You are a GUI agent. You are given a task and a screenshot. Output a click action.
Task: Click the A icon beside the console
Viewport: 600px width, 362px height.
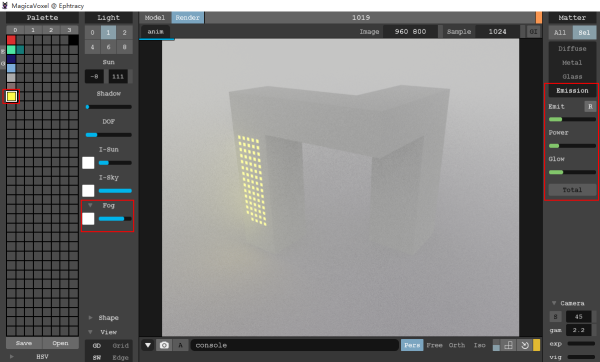(180, 345)
